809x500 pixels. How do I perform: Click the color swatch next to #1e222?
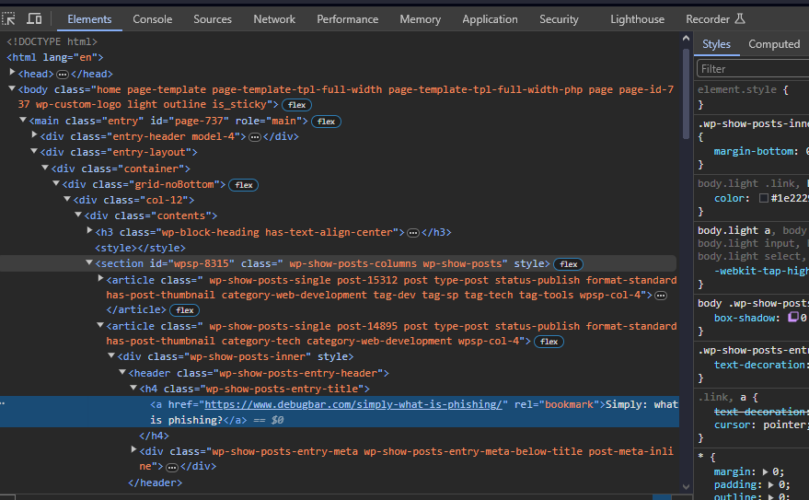764,198
